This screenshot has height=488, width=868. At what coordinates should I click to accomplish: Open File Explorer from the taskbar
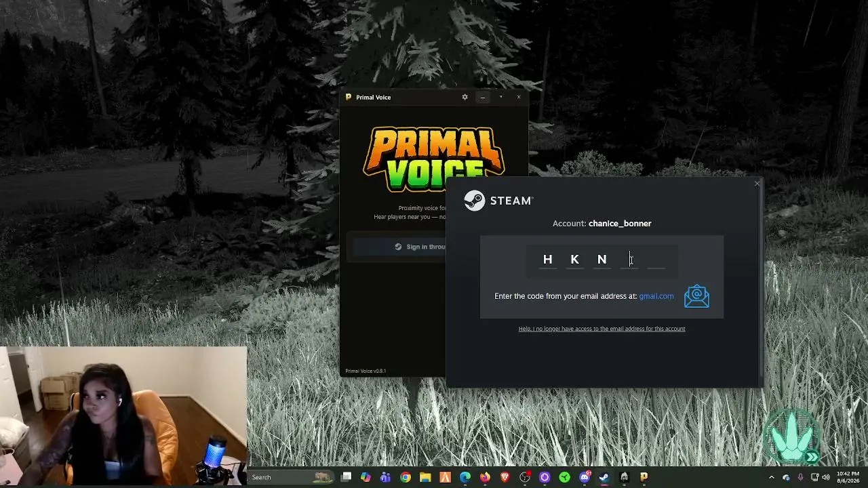[425, 477]
